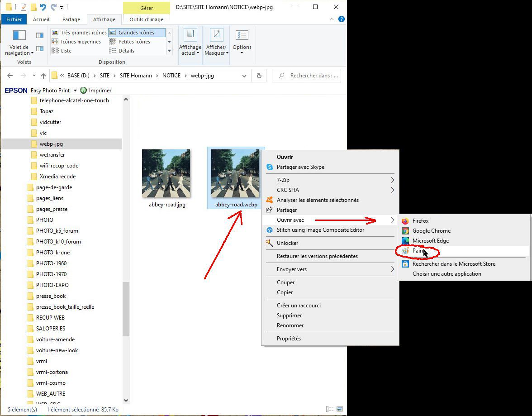Switch to the Accueil tab
Image resolution: width=532 pixels, height=416 pixels.
coord(41,19)
